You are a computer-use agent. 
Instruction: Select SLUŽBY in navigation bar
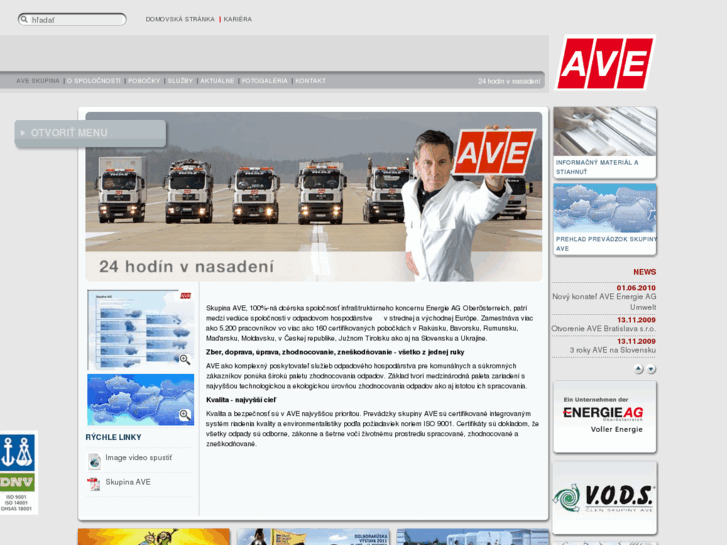180,81
